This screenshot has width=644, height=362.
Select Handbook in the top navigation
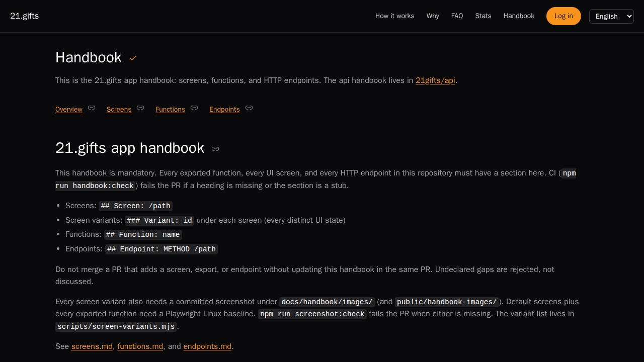coord(519,16)
